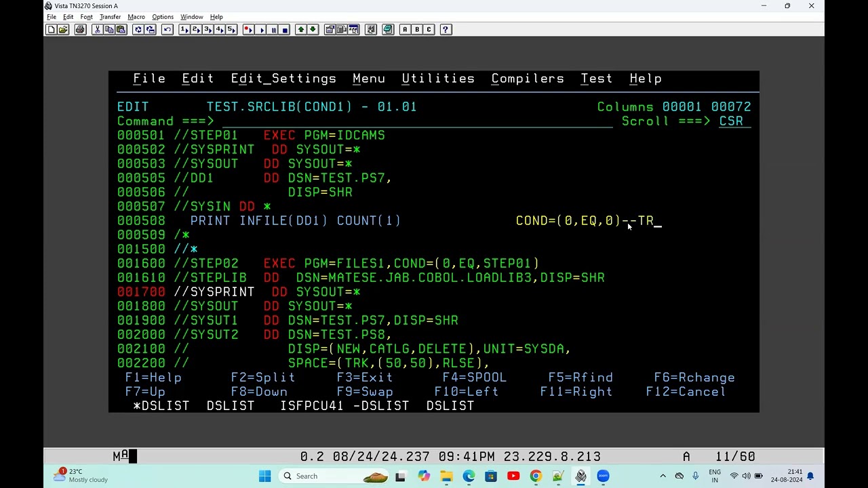Open ISPF Utilities action bar item
The image size is (868, 488).
[438, 79]
